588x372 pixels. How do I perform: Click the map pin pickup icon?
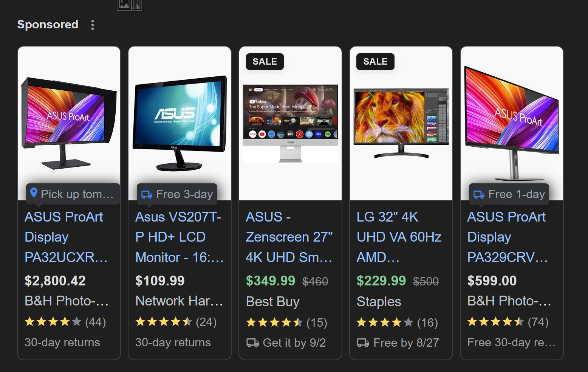(34, 193)
